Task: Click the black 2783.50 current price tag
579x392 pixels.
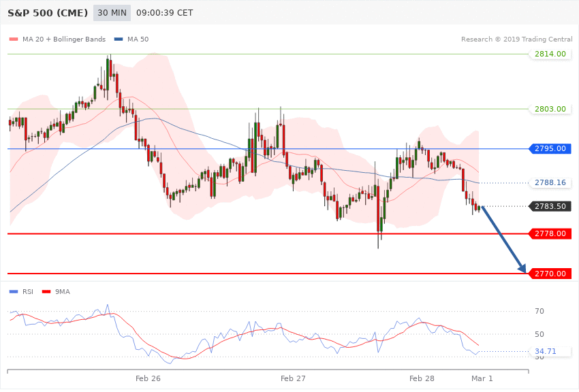Action: point(550,206)
